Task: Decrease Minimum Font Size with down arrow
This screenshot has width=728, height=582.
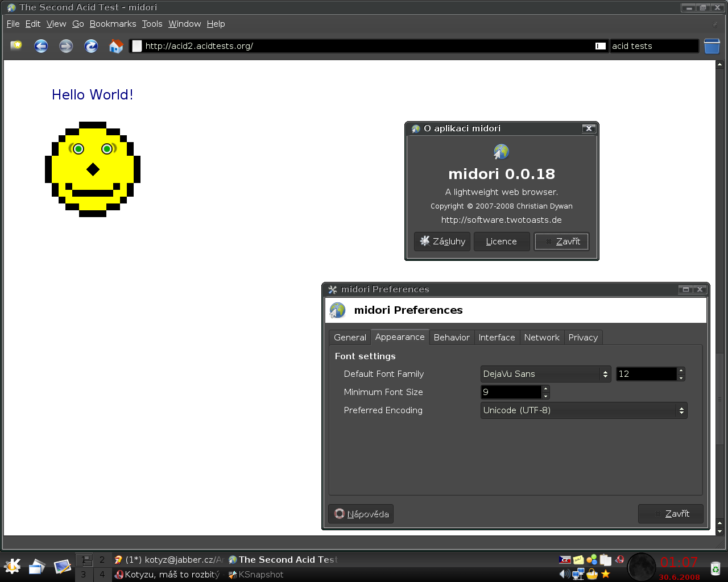Action: [x=545, y=396]
